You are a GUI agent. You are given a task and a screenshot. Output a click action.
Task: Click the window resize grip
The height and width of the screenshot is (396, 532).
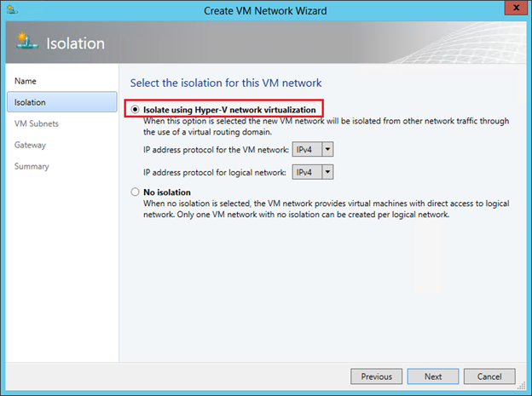pyautogui.click(x=522, y=386)
